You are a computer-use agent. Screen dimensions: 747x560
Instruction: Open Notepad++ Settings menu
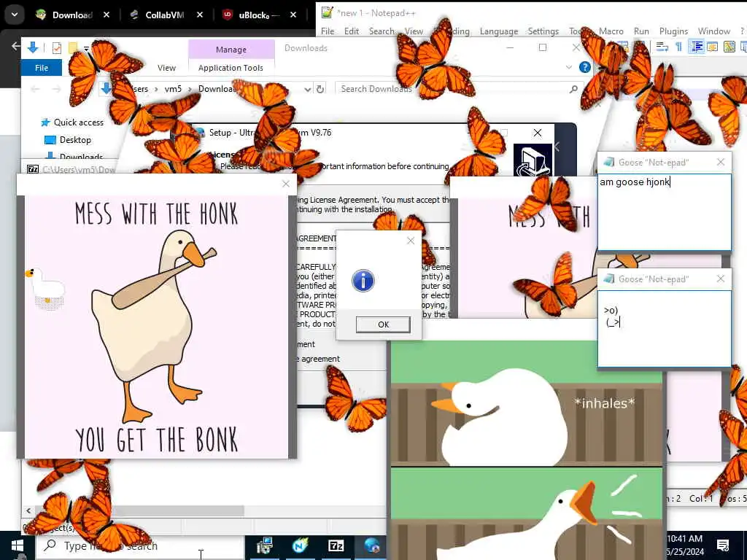point(543,31)
